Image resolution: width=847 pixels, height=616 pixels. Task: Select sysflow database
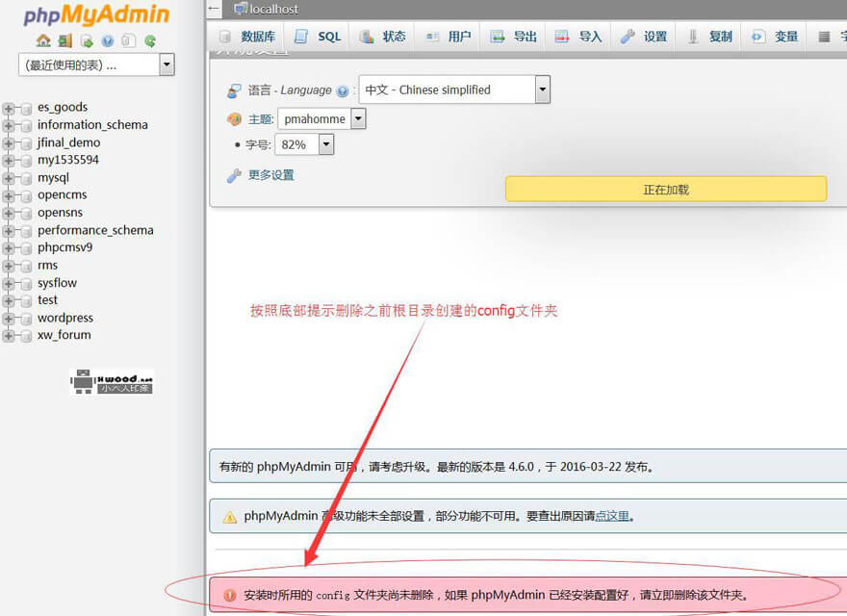pyautogui.click(x=57, y=283)
